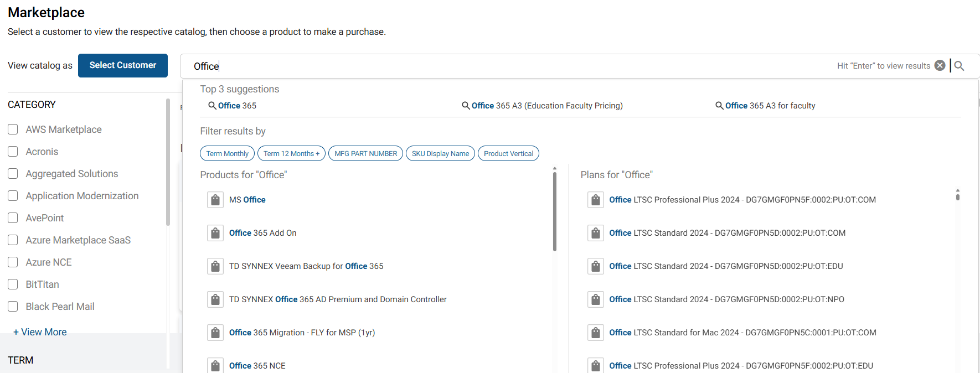Click magnifier icon beside Office 365 A3 for faculty
The height and width of the screenshot is (373, 980).
point(719,106)
